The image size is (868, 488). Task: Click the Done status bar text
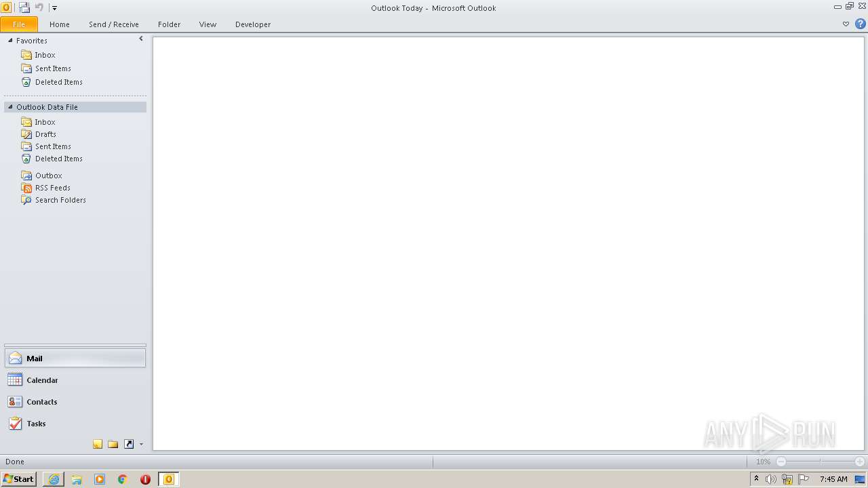[x=15, y=462]
